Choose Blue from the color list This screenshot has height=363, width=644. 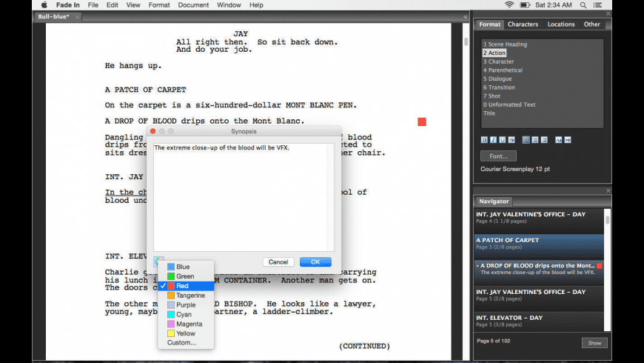[x=186, y=267]
